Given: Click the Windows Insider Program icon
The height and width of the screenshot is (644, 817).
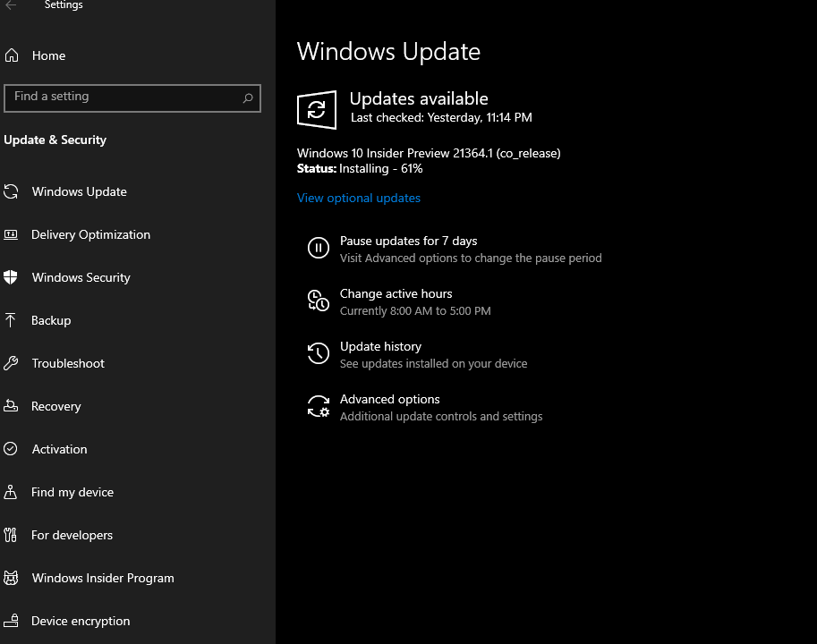Looking at the screenshot, I should tap(12, 578).
